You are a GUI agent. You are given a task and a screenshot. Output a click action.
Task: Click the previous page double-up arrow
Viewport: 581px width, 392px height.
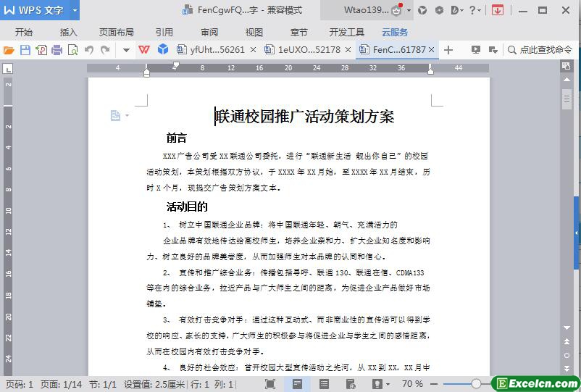tap(567, 341)
